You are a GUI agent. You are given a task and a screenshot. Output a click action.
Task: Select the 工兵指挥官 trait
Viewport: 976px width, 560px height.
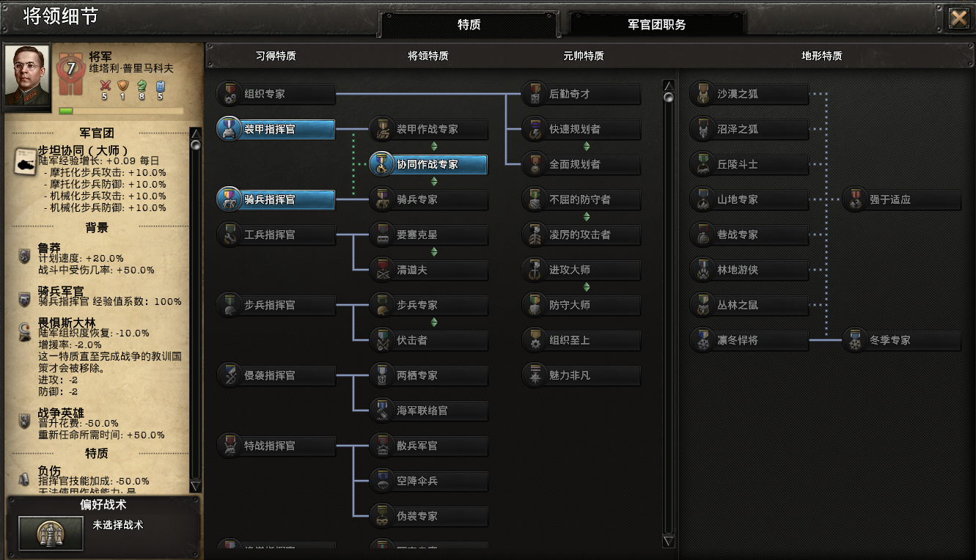(276, 235)
